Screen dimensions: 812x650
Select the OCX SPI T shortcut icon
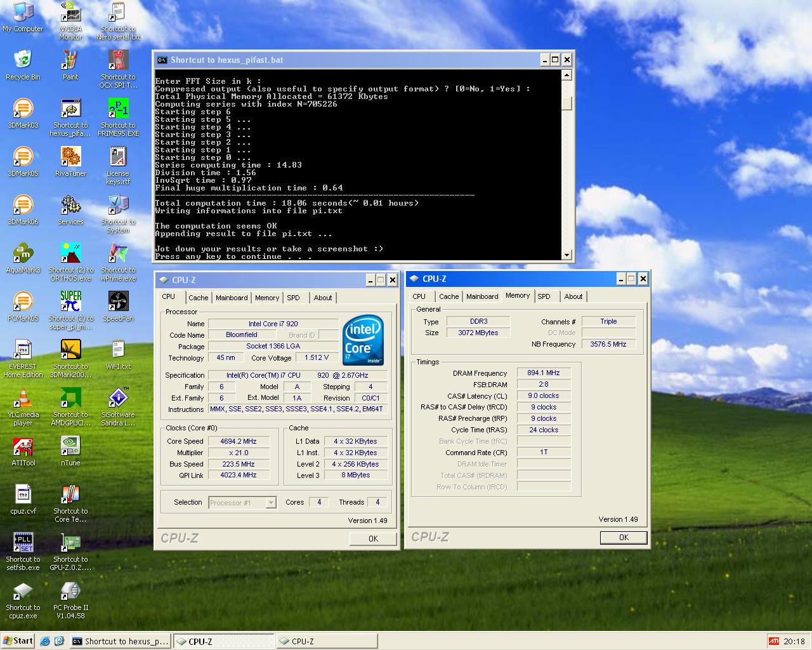click(x=118, y=69)
